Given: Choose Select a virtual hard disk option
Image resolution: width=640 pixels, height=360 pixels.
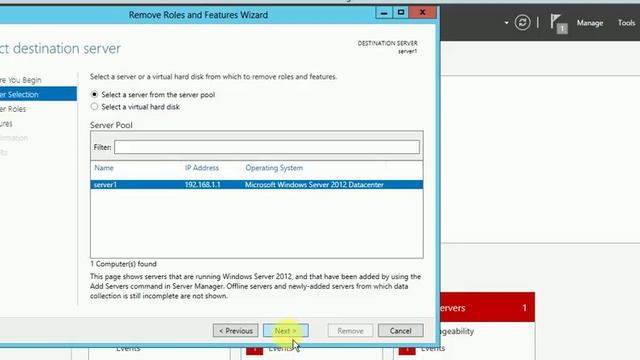Looking at the screenshot, I should tap(94, 107).
